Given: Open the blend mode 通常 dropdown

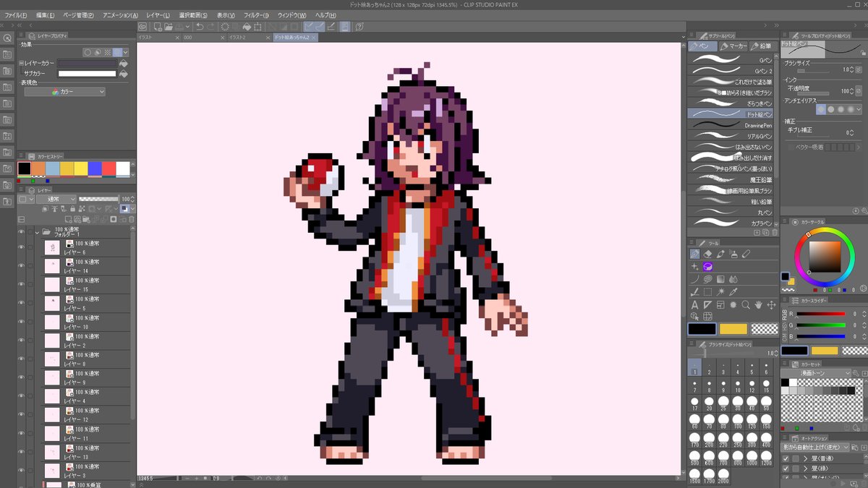Looking at the screenshot, I should point(56,199).
